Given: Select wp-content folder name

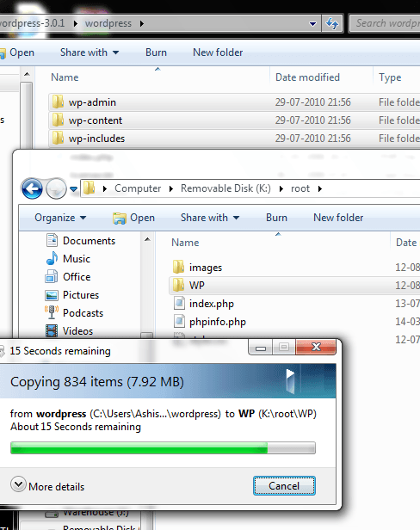Looking at the screenshot, I should (x=96, y=120).
